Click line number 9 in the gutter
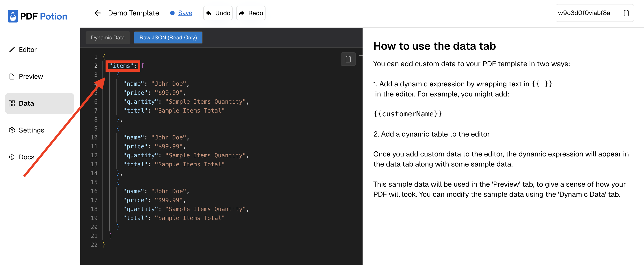Image resolution: width=644 pixels, height=265 pixels. 96,128
